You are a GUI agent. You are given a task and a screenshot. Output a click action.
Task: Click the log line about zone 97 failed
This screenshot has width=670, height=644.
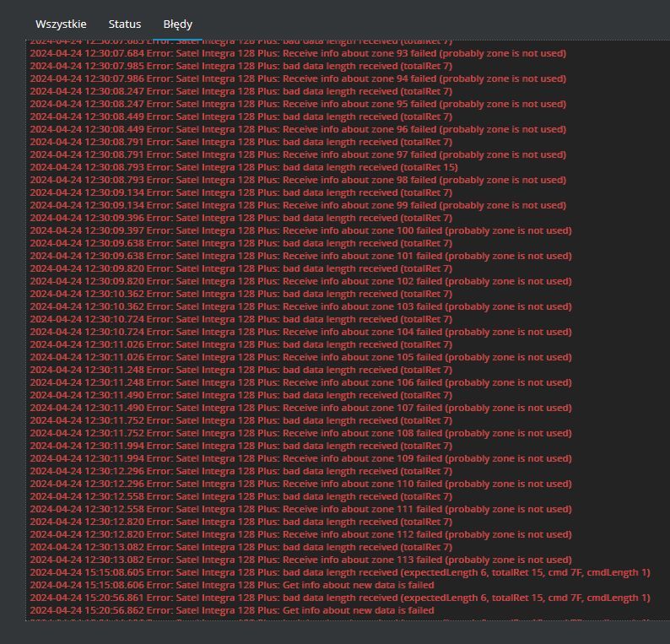[298, 154]
